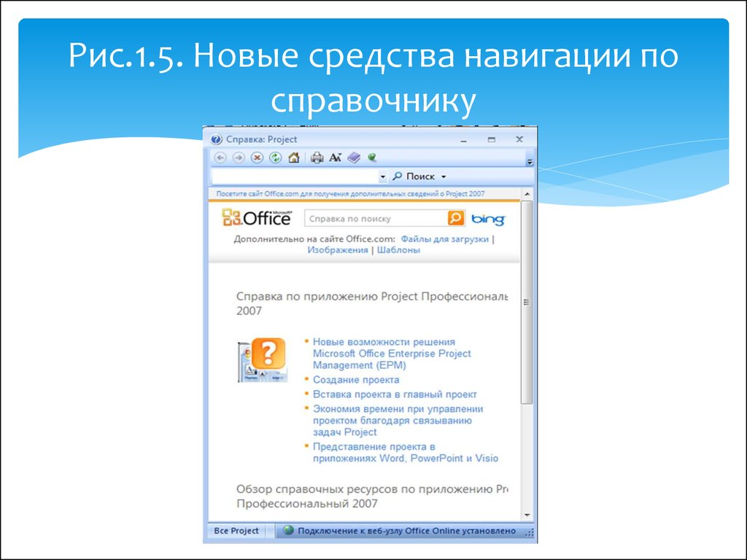Stop loading with the red X icon
The width and height of the screenshot is (747, 560).
(258, 157)
